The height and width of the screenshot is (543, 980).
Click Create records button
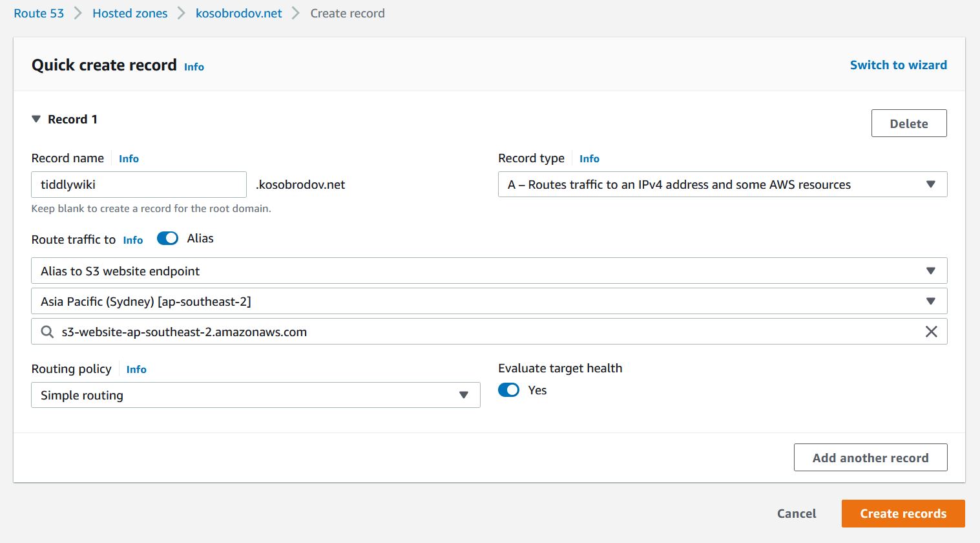903,513
